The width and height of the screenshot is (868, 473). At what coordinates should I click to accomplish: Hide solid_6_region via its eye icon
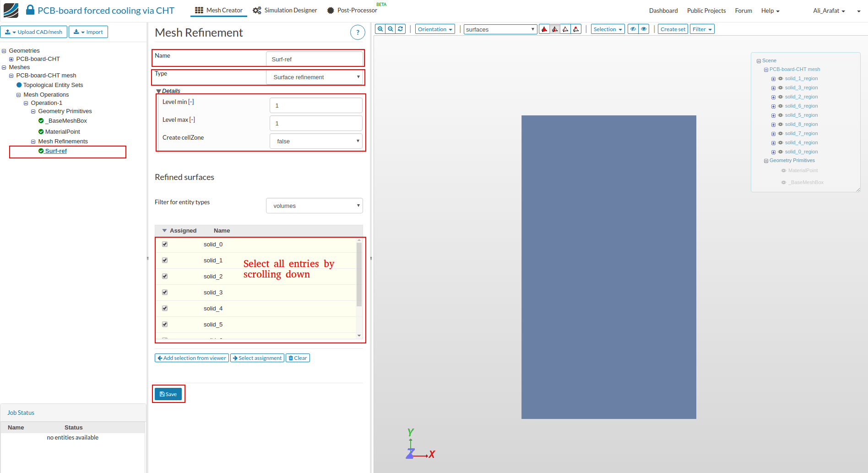click(781, 106)
